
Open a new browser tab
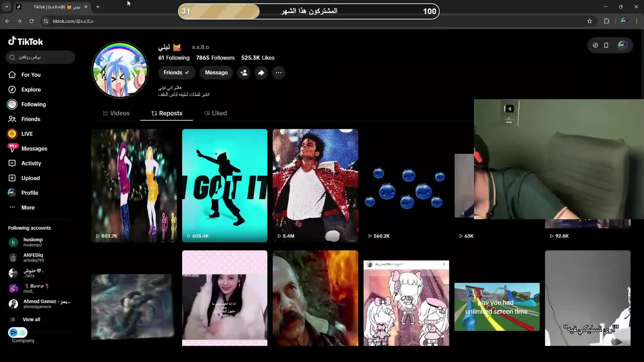click(98, 7)
